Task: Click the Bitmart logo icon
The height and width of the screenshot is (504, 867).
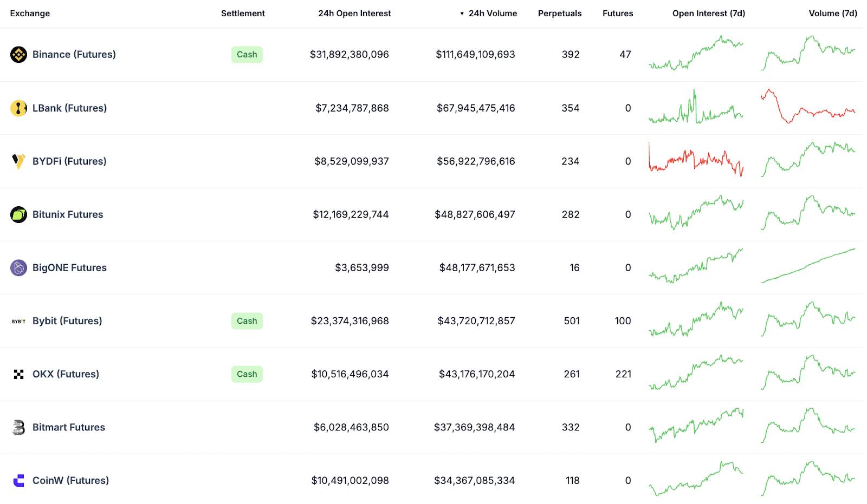Action: click(x=18, y=428)
